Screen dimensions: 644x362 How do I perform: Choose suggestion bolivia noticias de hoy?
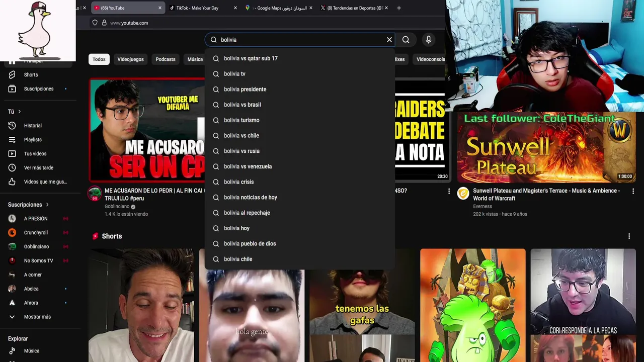300,198
